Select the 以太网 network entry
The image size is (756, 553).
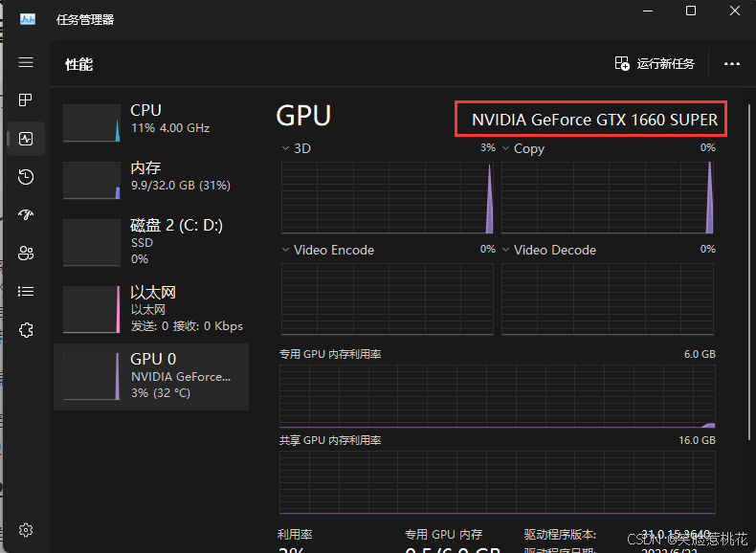[151, 309]
